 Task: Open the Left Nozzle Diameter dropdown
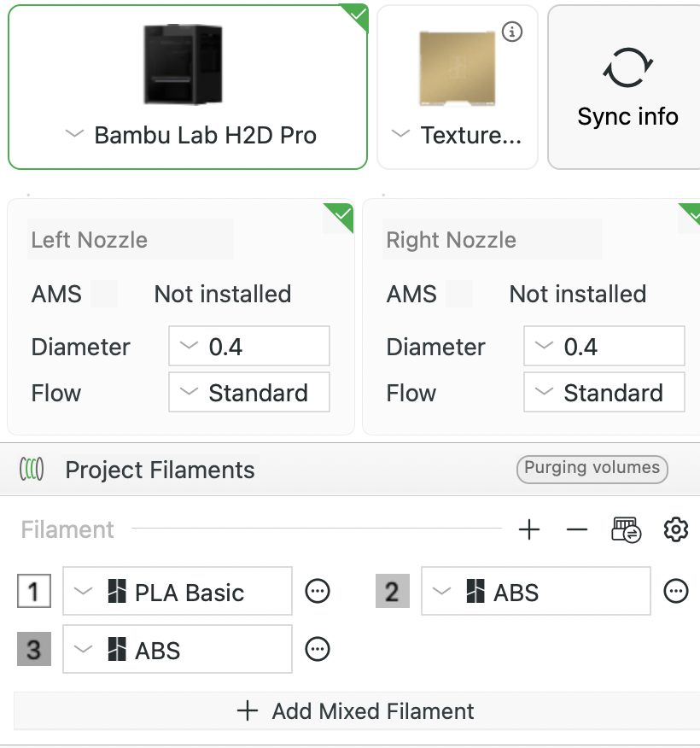(249, 346)
